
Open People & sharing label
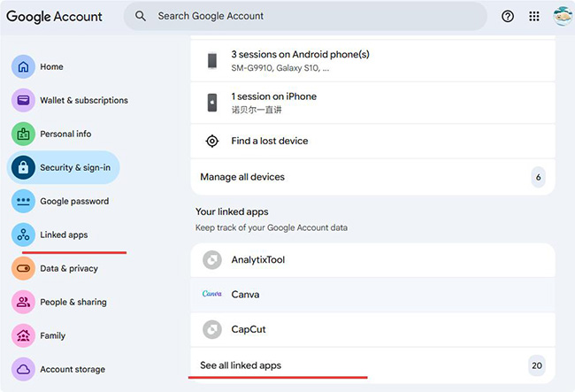coord(73,302)
